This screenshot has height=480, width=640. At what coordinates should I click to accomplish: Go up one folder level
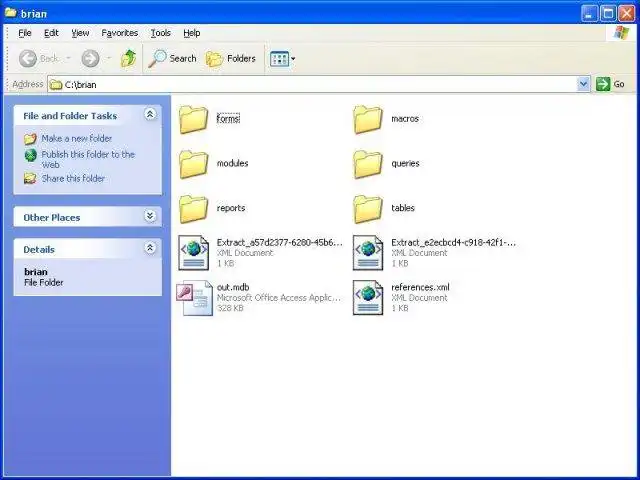(129, 59)
